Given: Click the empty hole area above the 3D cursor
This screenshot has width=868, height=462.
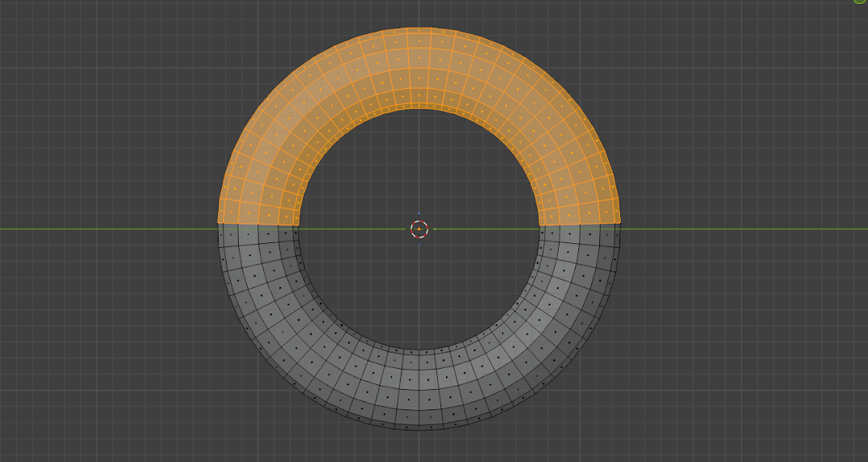Looking at the screenshot, I should coord(419,162).
